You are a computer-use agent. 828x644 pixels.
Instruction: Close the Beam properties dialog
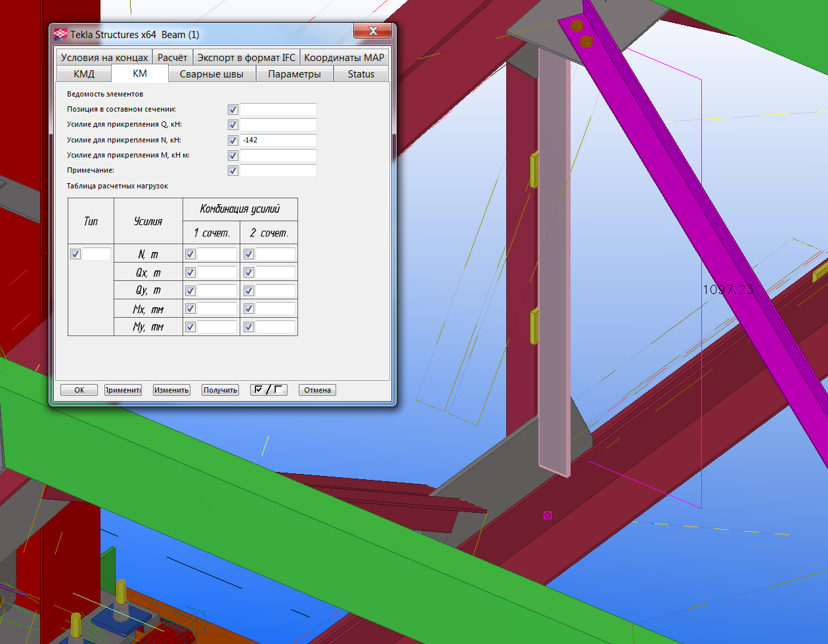(x=372, y=32)
